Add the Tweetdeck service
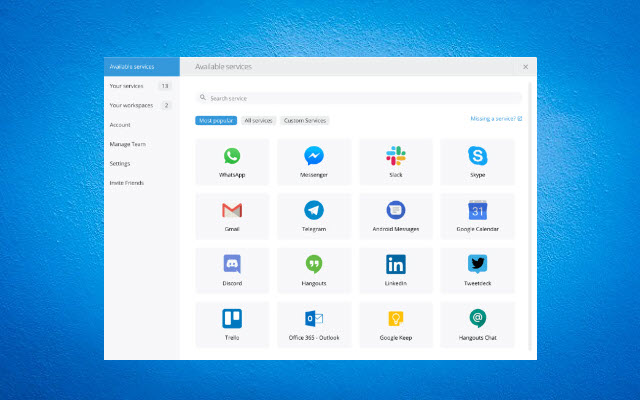The image size is (640, 400). (478, 271)
